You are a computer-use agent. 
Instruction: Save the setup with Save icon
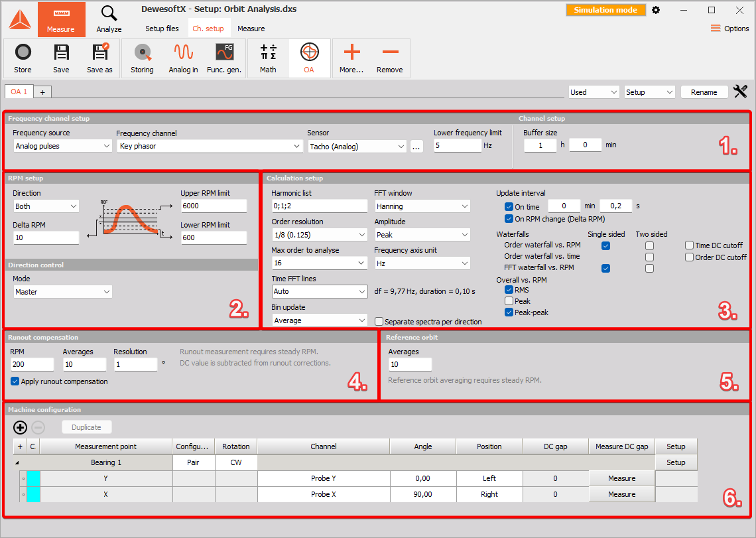coord(61,58)
